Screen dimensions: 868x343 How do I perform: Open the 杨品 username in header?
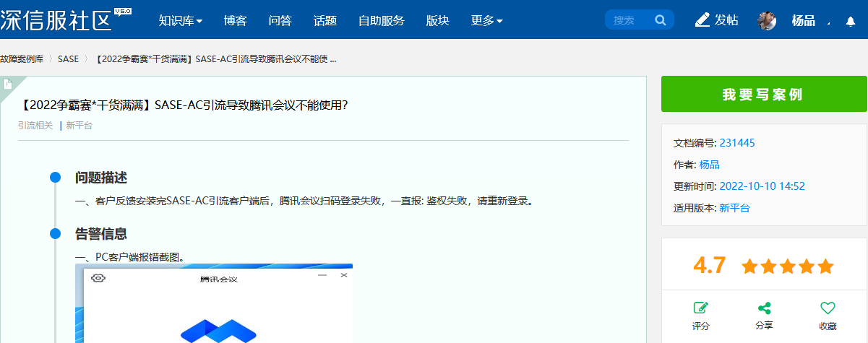click(804, 20)
